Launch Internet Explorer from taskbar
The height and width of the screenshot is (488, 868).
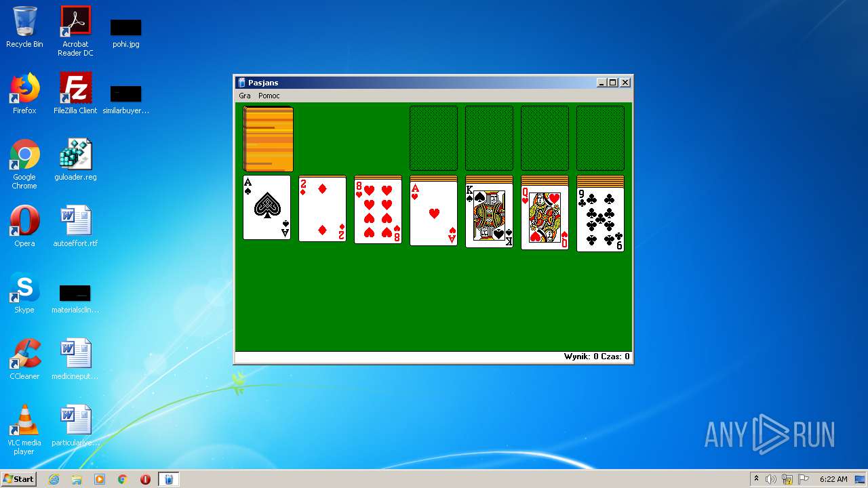point(54,479)
